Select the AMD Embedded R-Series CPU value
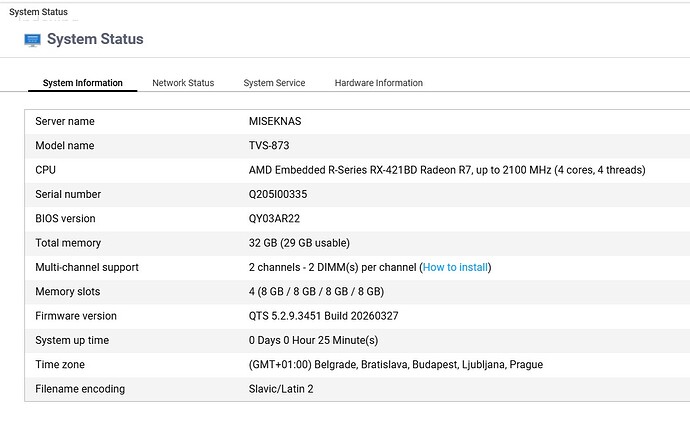This screenshot has height=431, width=690. 447,170
